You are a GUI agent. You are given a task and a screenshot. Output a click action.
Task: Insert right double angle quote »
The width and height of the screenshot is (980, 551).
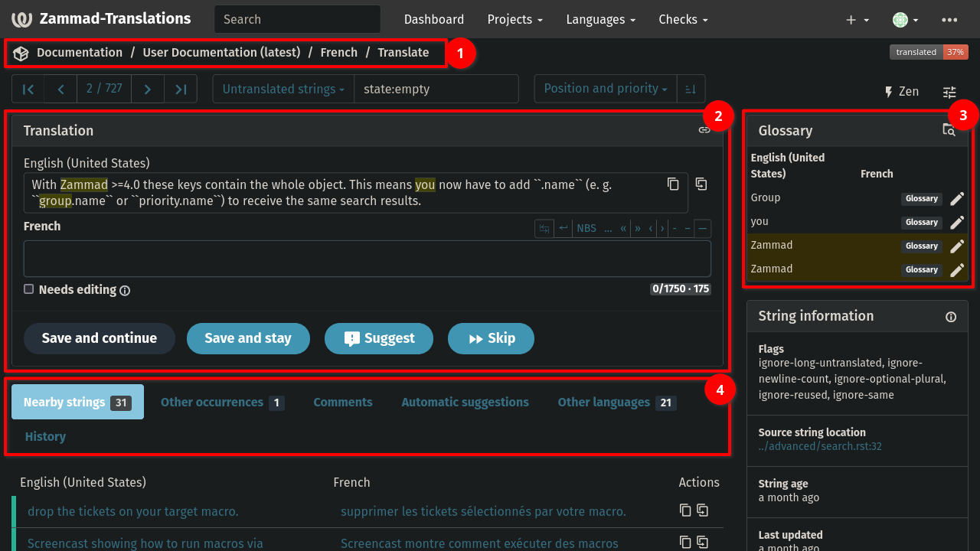tap(637, 228)
